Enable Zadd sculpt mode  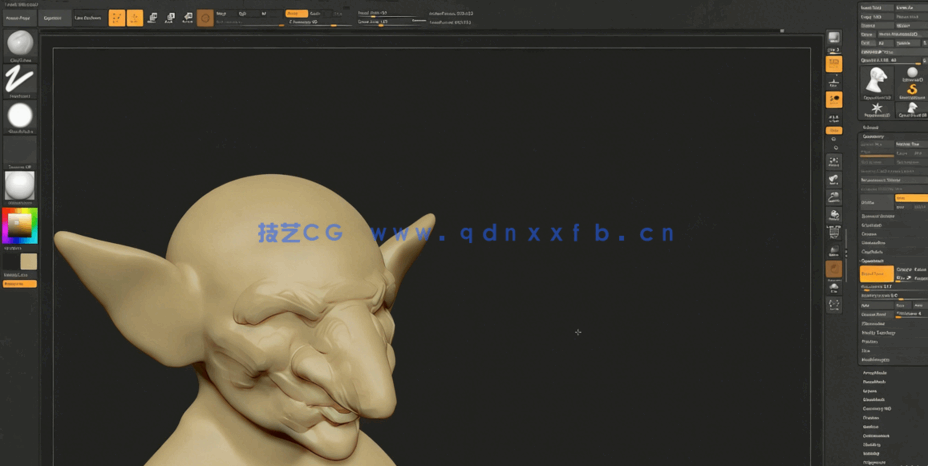[297, 13]
